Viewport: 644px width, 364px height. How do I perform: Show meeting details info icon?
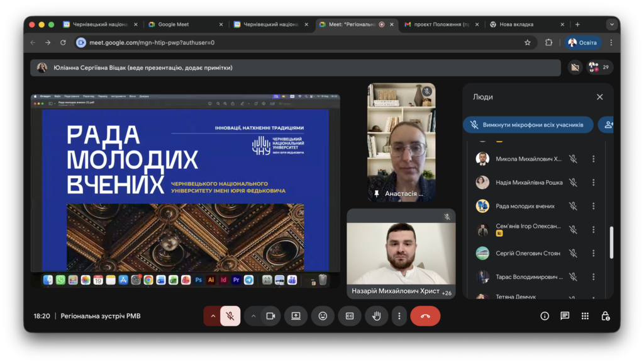tap(545, 316)
